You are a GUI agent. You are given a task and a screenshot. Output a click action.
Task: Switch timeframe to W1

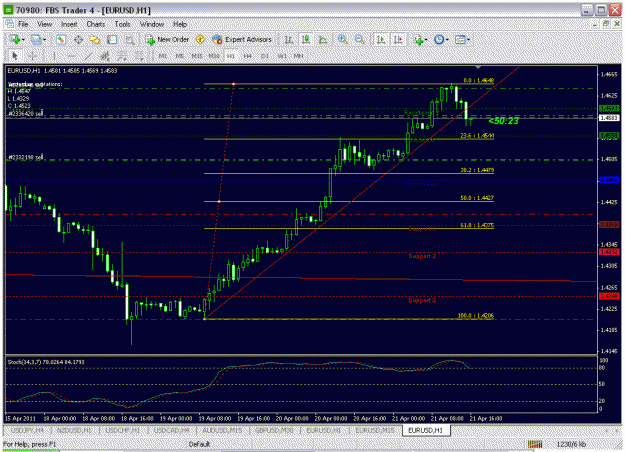[x=282, y=56]
